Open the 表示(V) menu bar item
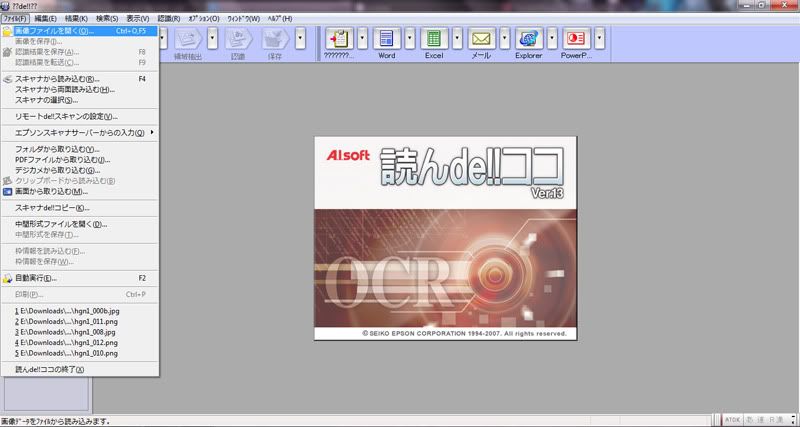The image size is (800, 427). pos(138,18)
